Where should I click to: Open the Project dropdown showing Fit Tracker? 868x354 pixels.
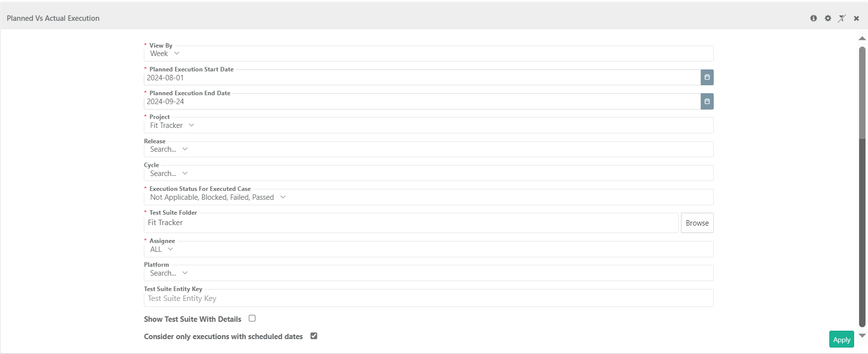pyautogui.click(x=191, y=125)
